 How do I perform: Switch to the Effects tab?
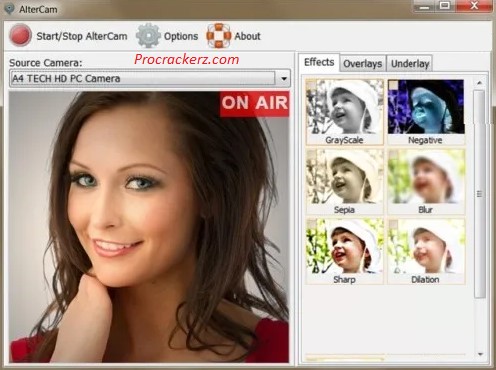[319, 62]
